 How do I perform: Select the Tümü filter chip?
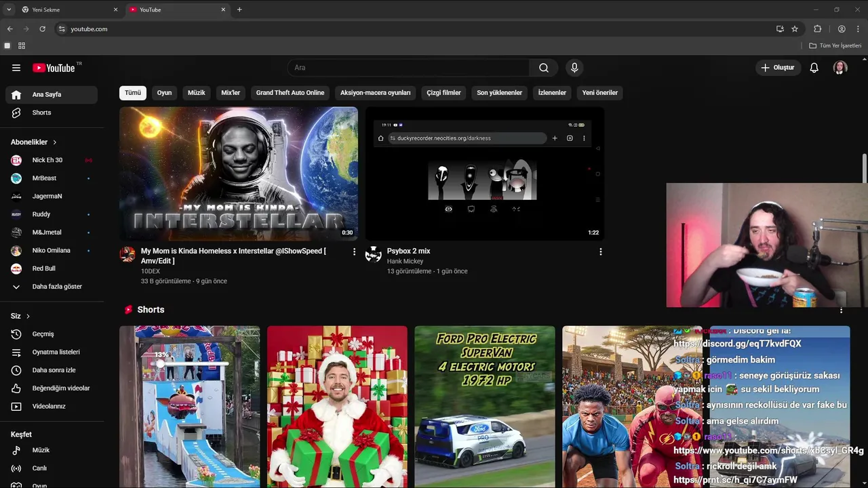click(x=133, y=93)
